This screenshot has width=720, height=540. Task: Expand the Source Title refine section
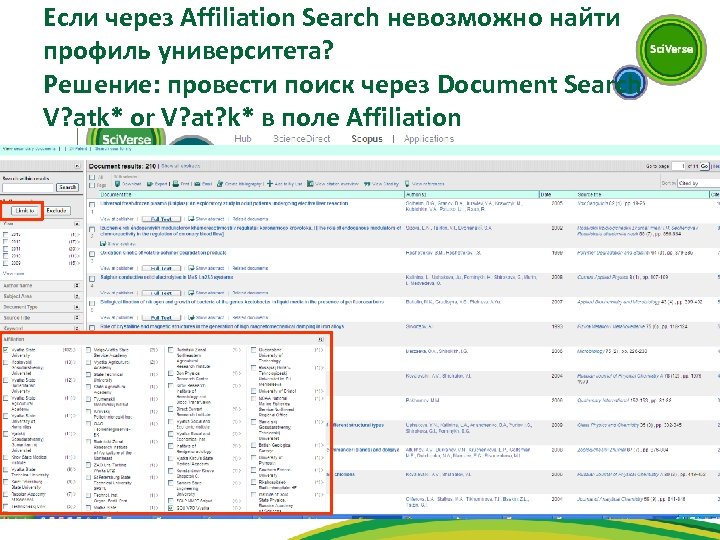[77, 317]
